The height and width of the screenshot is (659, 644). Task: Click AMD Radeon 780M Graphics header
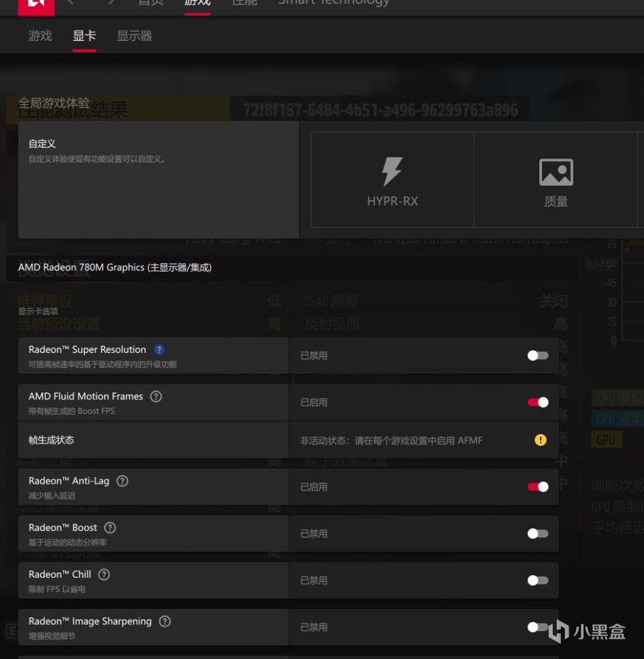pos(115,267)
